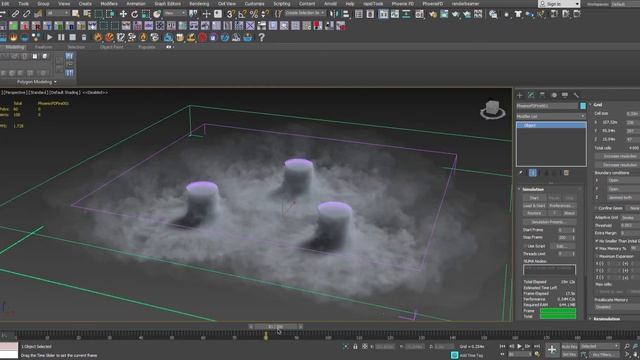
Task: Click the ViewCube in the viewport
Action: pos(492,109)
